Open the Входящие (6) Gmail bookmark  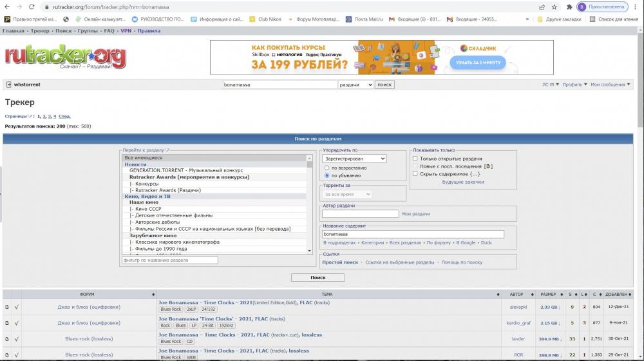415,19
